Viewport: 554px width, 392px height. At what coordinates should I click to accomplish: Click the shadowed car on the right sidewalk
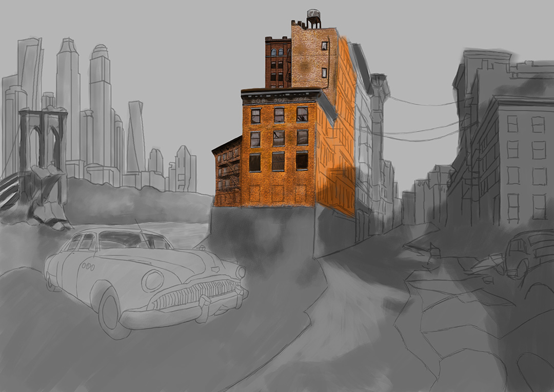(x=523, y=254)
